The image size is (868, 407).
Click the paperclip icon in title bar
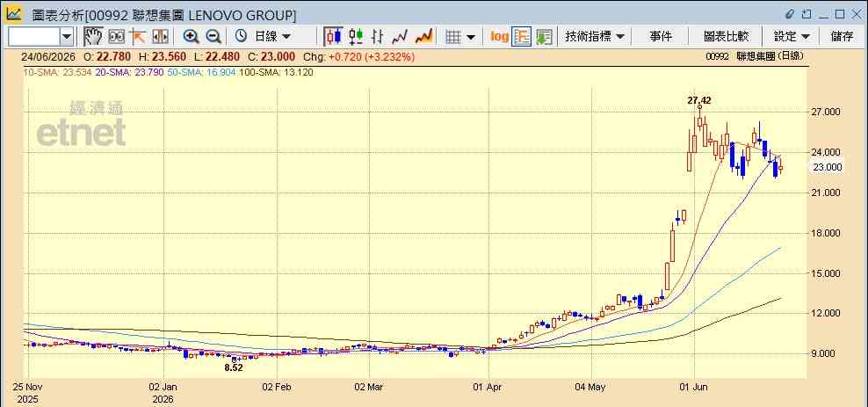(790, 14)
